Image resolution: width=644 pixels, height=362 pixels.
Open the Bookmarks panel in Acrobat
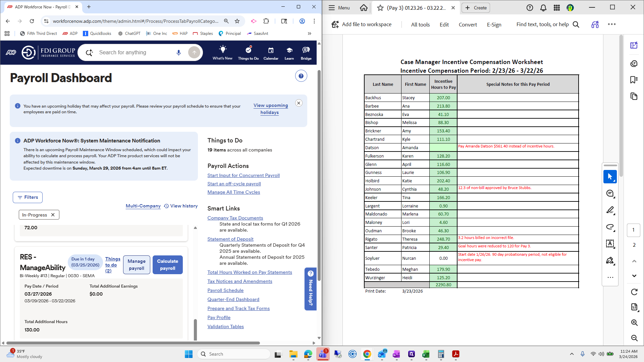[x=634, y=80]
